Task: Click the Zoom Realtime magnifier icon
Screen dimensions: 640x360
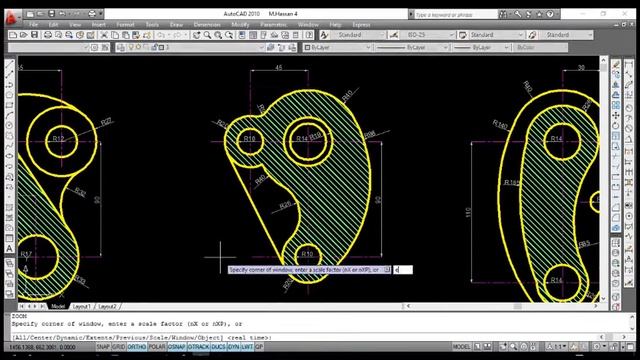Action: (x=207, y=35)
